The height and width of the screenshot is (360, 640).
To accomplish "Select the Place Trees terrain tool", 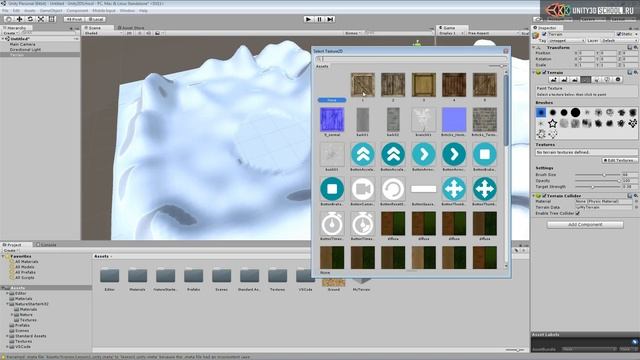I will tap(596, 80).
